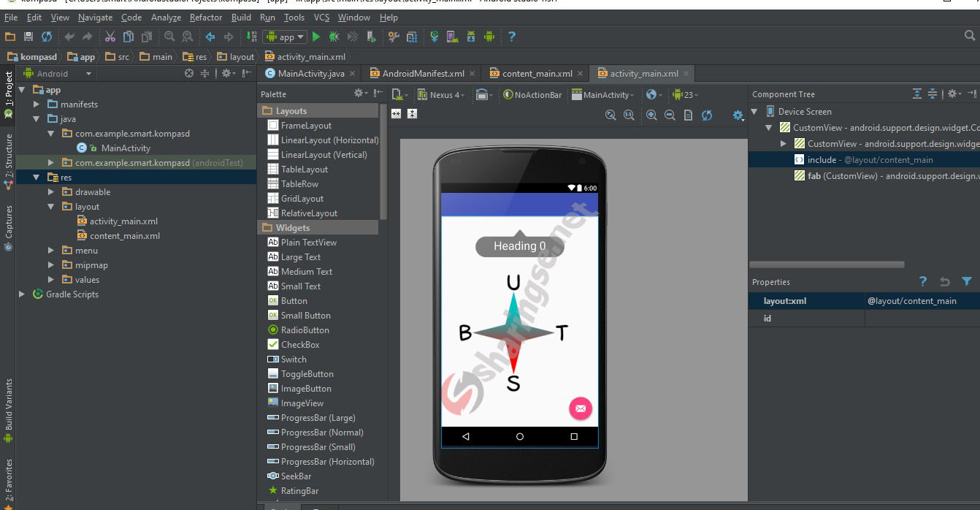Select content_main.xml in project tree
Viewport: 980px width, 510px height.
pyautogui.click(x=125, y=236)
